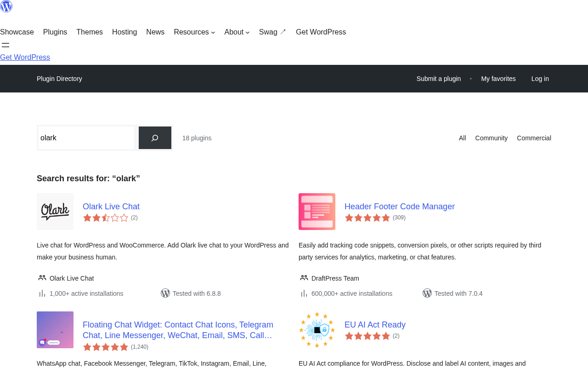The width and height of the screenshot is (588, 368).
Task: Open the hamburger menu icon
Action: coord(6,45)
